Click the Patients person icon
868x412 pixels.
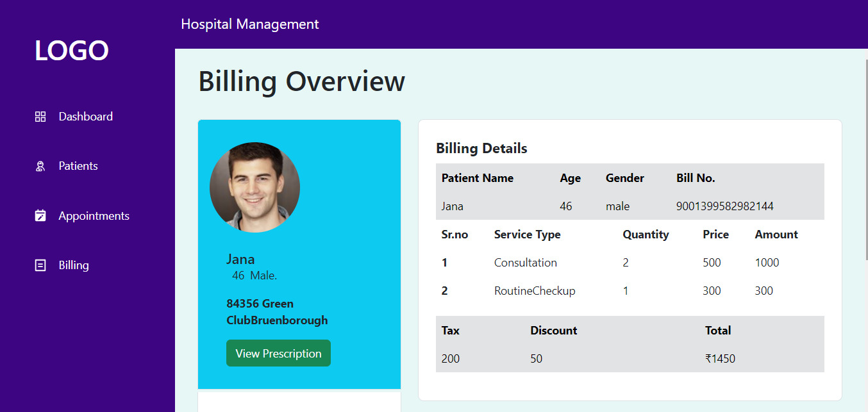(x=40, y=167)
